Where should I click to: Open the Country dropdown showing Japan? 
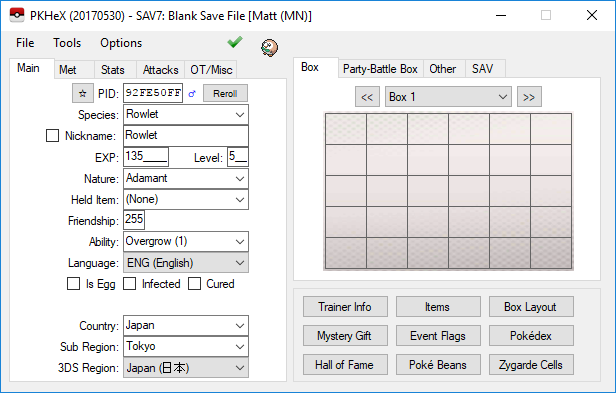click(186, 326)
